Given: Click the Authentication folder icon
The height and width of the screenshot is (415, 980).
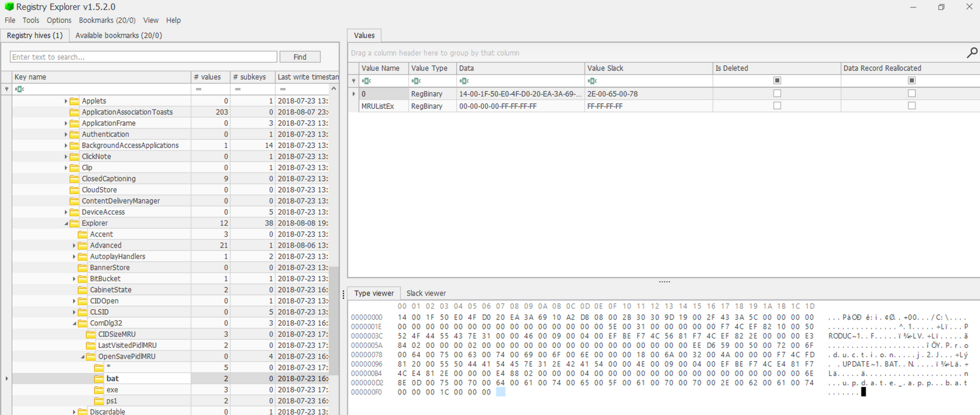Looking at the screenshot, I should click(x=75, y=134).
